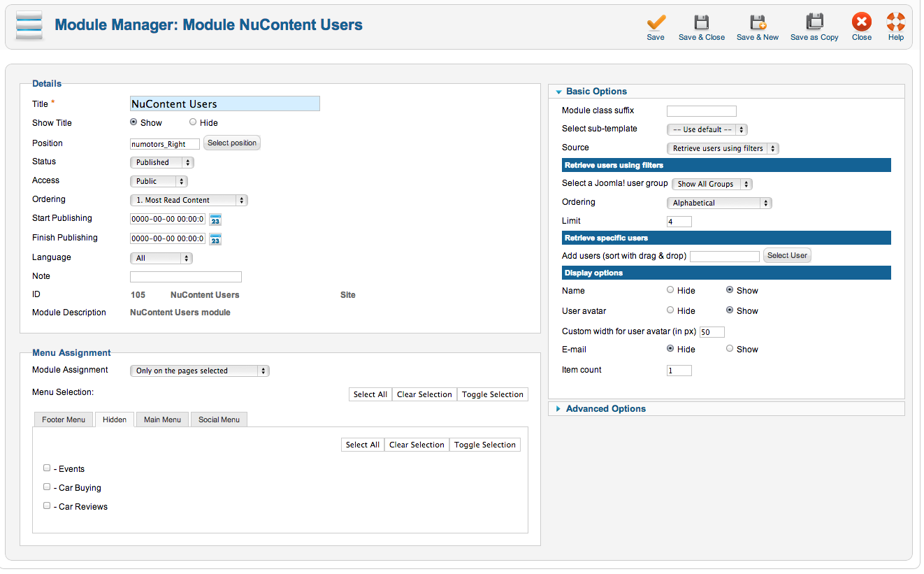Click Toggle Selection inside Hidden tab
This screenshot has height=574, width=924.
pyautogui.click(x=485, y=445)
